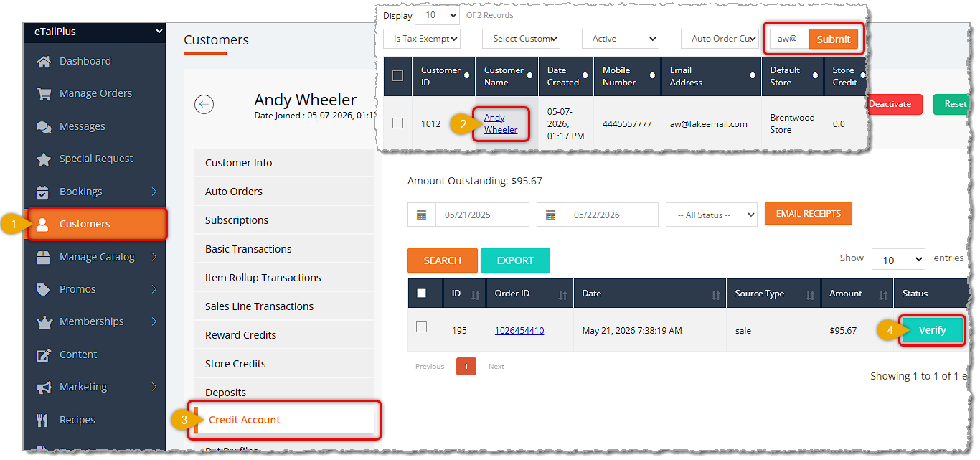Click the Promos tag icon
Screen dimensions: 980x460
click(x=44, y=290)
